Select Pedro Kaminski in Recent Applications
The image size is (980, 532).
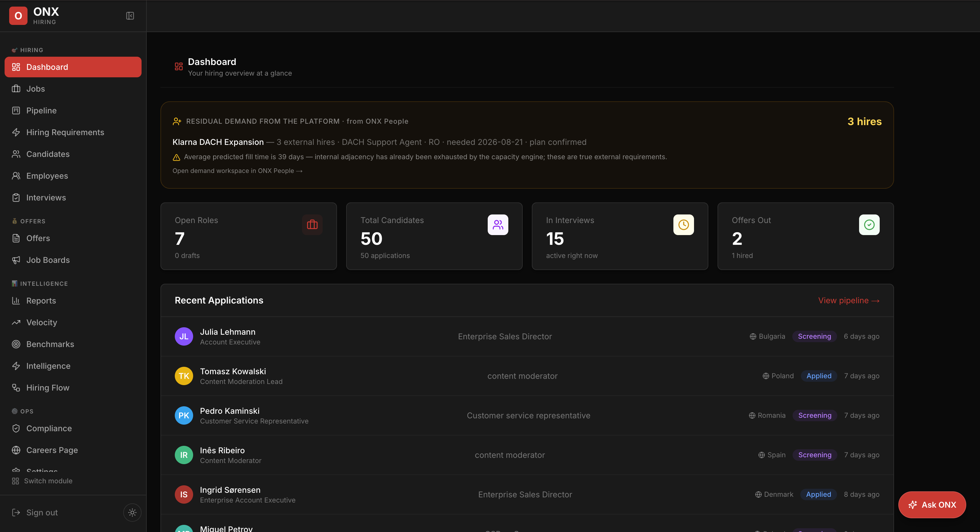point(527,416)
